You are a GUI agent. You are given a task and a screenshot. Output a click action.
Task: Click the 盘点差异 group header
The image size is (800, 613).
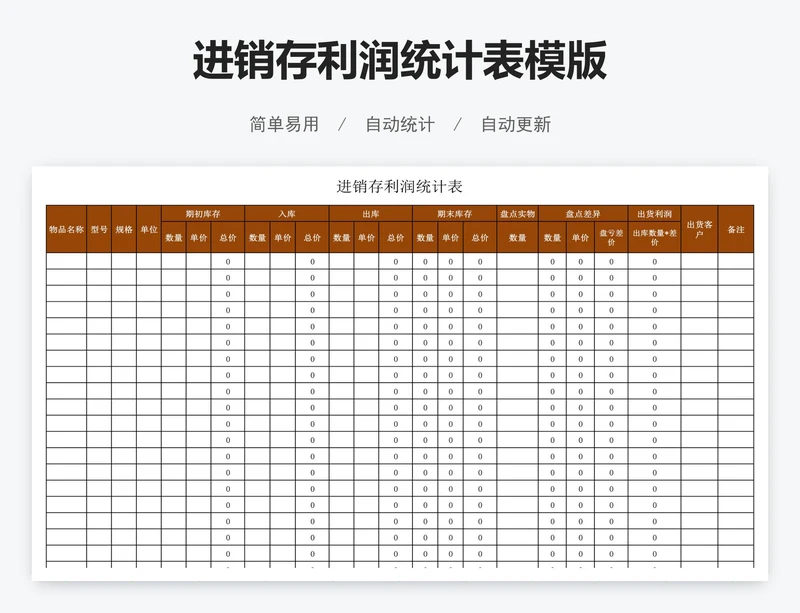coord(583,214)
